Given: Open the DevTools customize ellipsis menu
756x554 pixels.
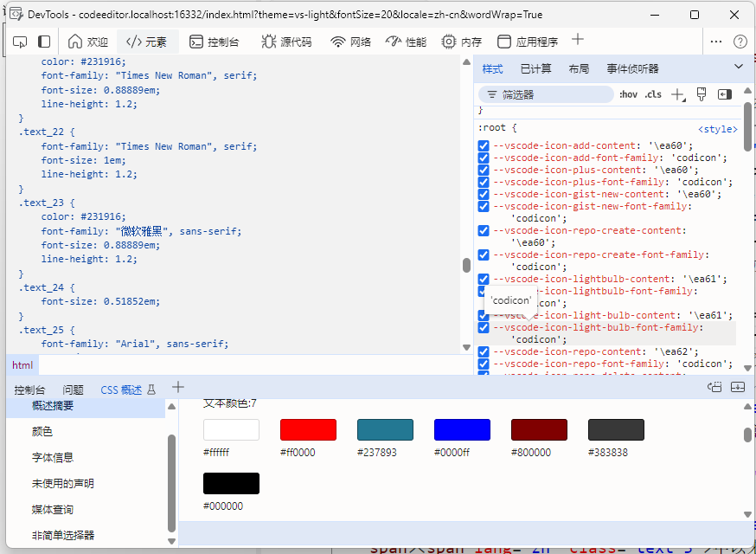Looking at the screenshot, I should (x=716, y=42).
